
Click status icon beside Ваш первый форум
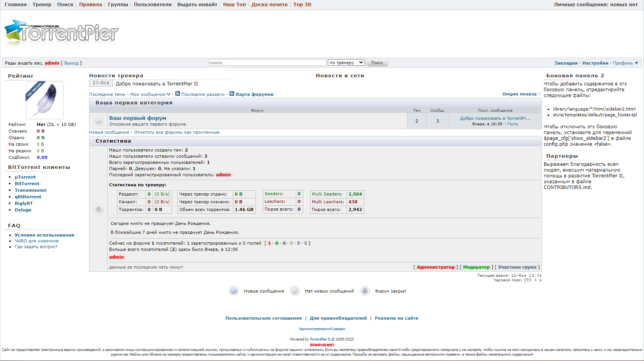[x=99, y=121]
